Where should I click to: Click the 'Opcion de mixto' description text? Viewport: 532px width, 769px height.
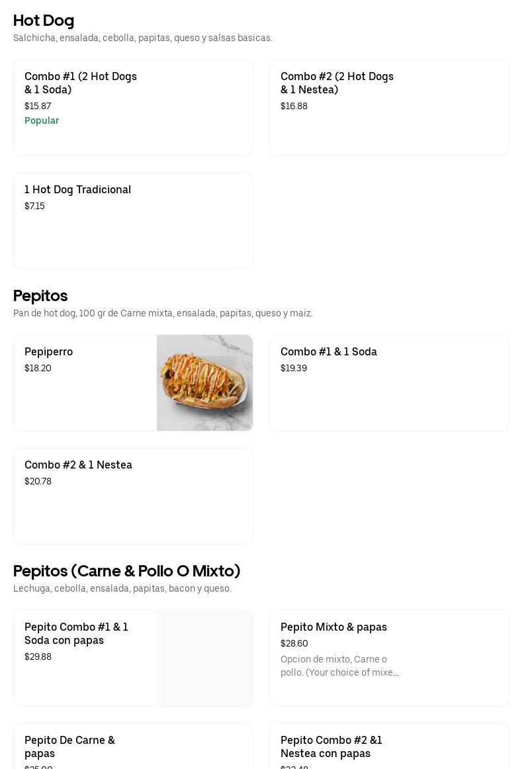339,666
